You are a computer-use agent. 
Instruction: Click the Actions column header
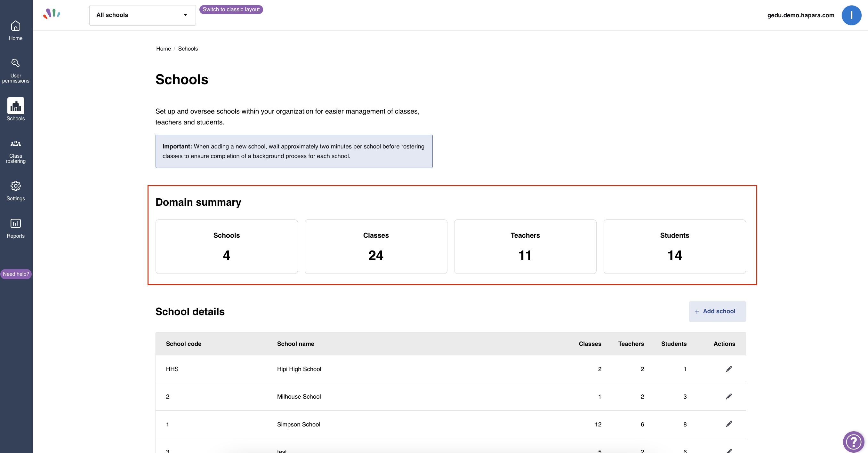pos(724,344)
